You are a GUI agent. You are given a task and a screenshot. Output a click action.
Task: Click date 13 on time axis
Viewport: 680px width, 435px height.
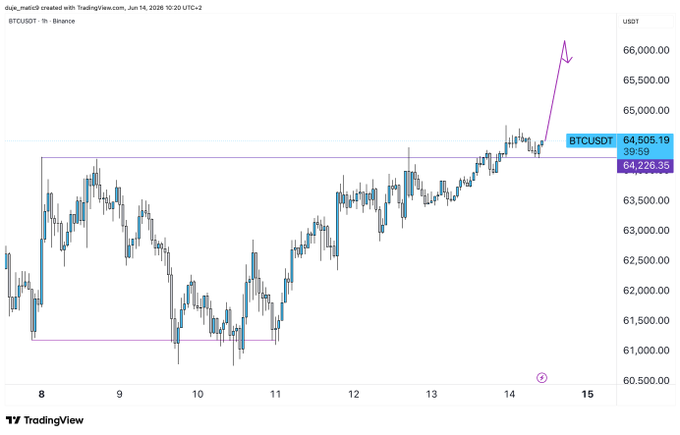(x=432, y=394)
